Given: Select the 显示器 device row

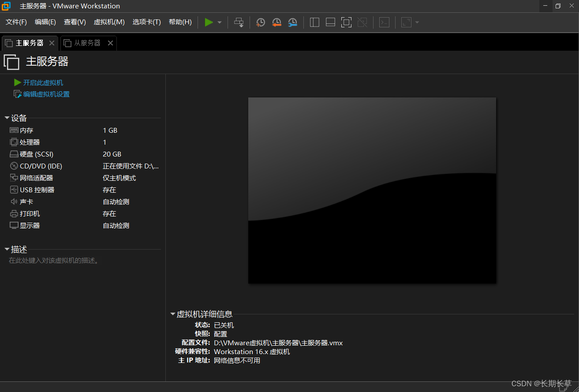Looking at the screenshot, I should pos(84,226).
